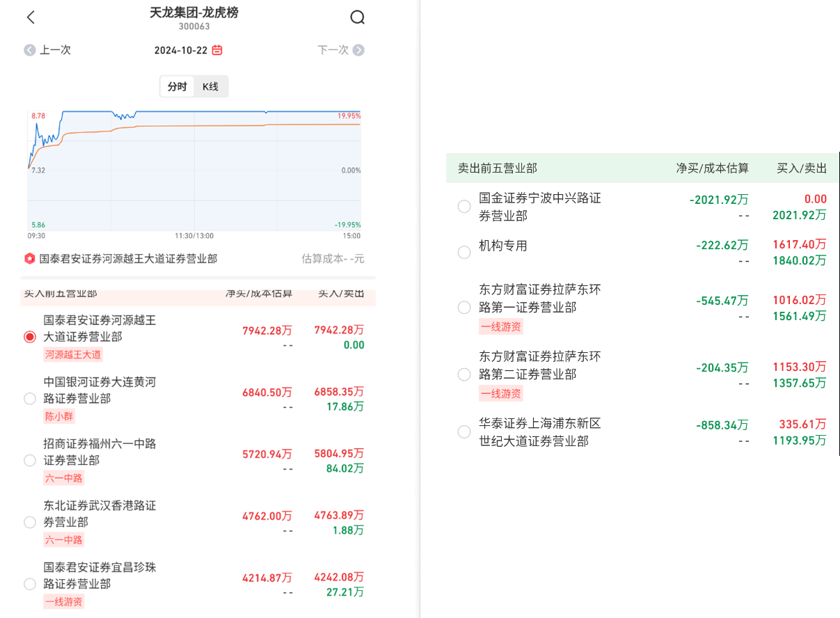Select 机构专用 radio button
This screenshot has width=840, height=618.
pyautogui.click(x=464, y=252)
